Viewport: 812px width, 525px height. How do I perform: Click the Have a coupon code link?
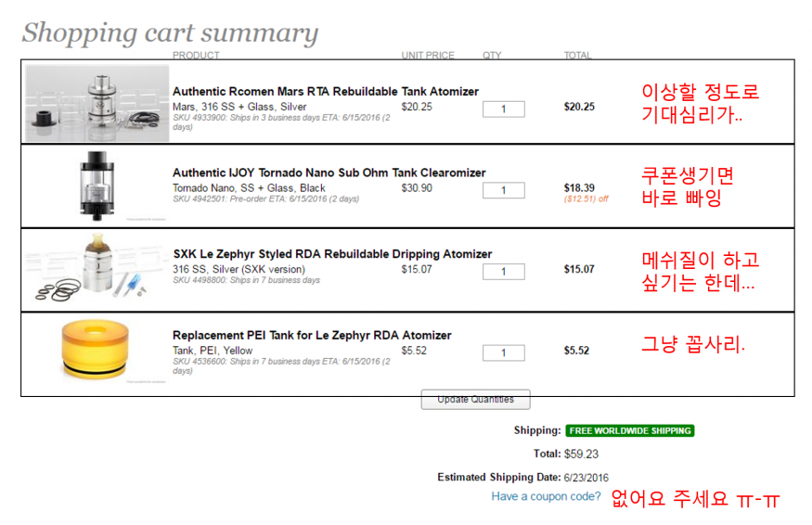click(546, 497)
